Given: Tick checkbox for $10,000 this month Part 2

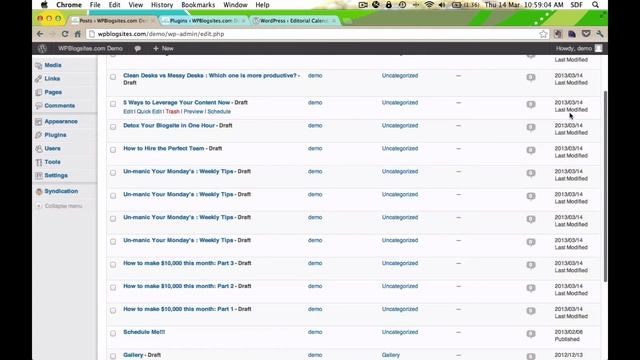Looking at the screenshot, I should click(x=113, y=287).
